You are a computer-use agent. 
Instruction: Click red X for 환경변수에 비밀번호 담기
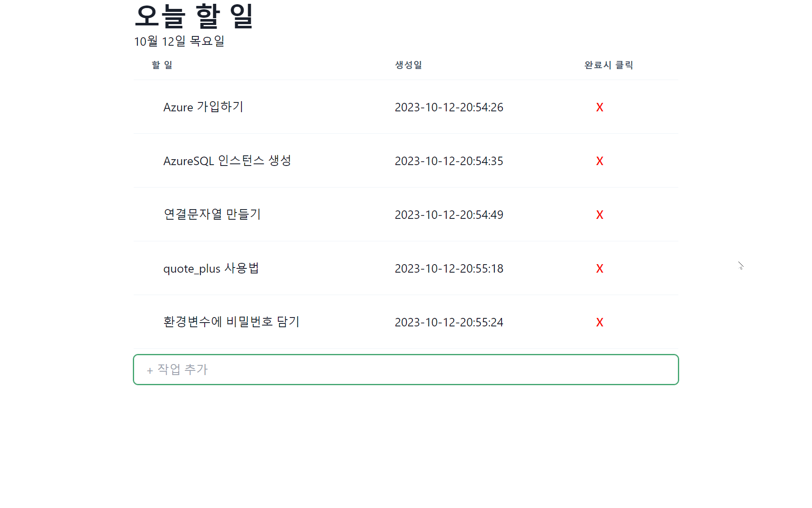coord(599,322)
